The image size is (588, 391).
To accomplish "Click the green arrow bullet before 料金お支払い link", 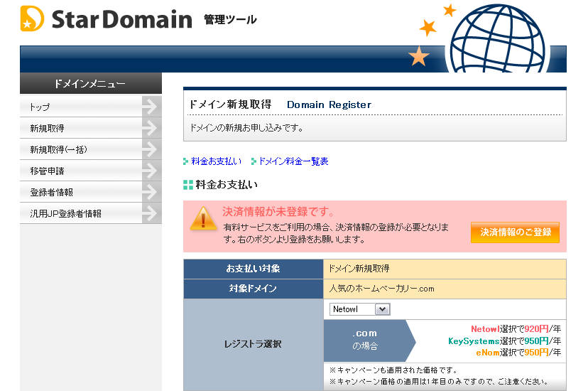I will tap(185, 161).
